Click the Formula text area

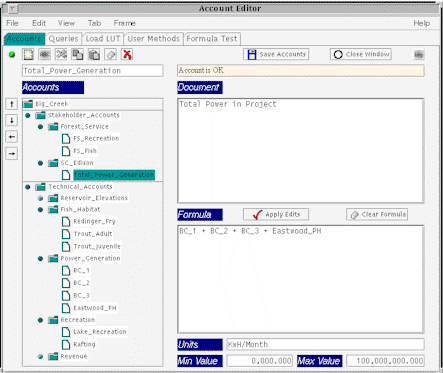pos(301,279)
